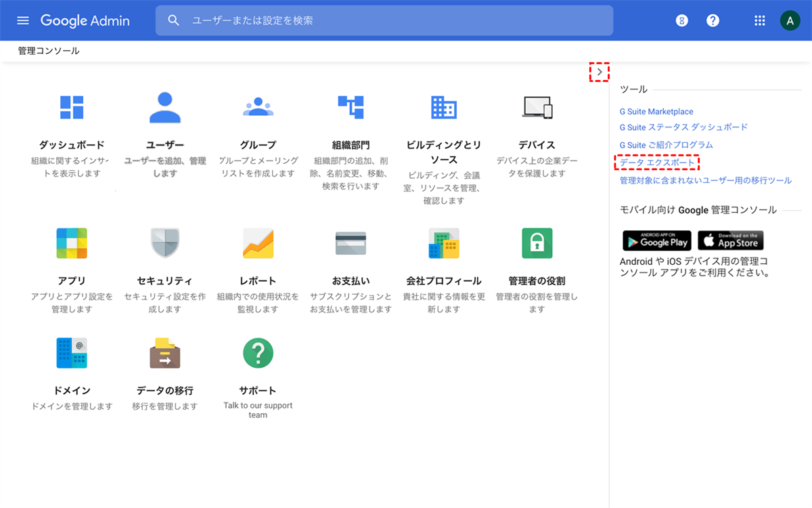This screenshot has width=812, height=508.
Task: Click the レポート title text
Action: tap(258, 281)
